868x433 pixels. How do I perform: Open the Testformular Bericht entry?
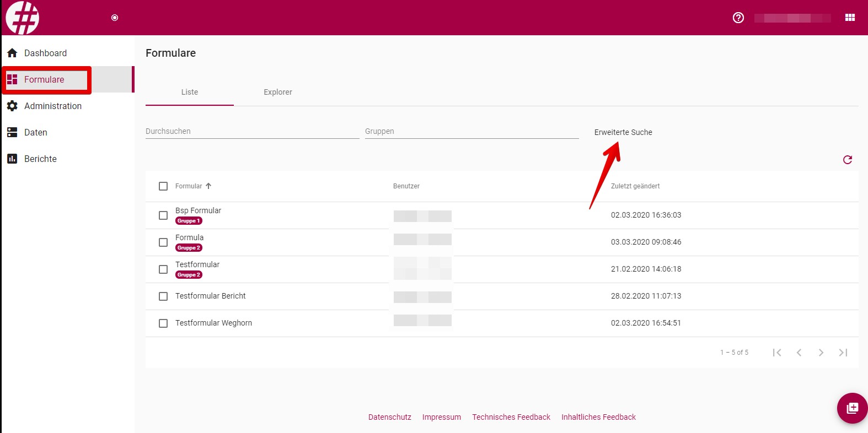(x=211, y=296)
